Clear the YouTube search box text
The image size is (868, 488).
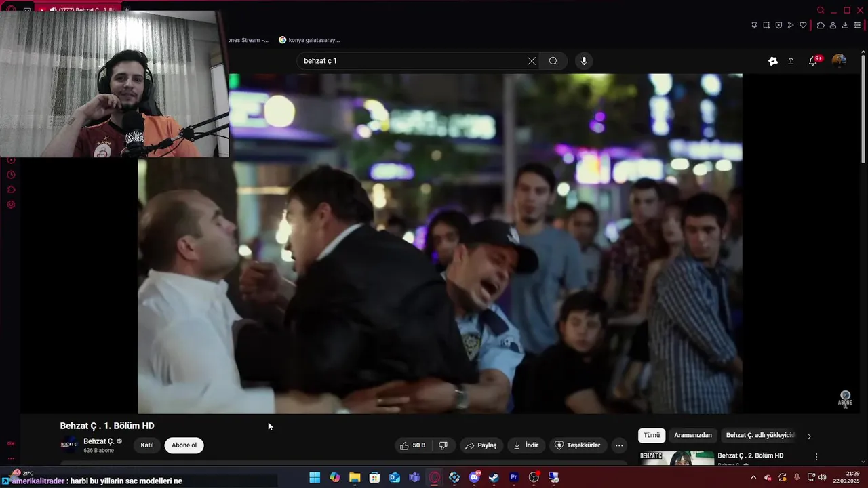click(x=532, y=61)
